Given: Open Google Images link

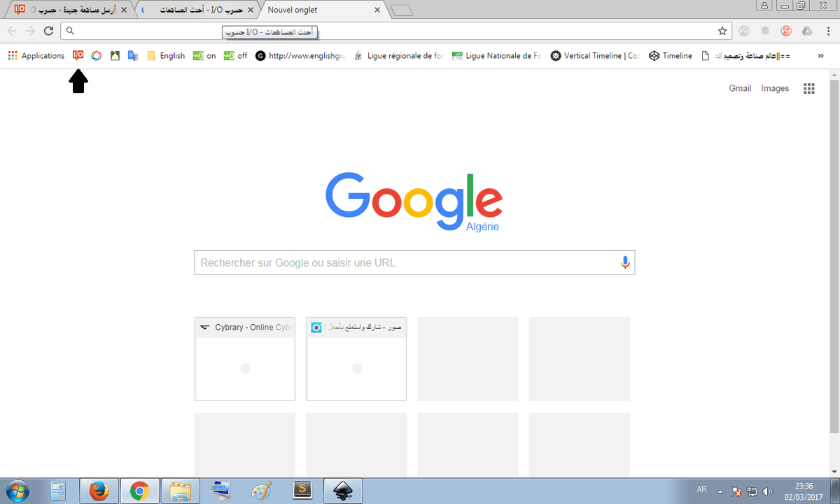Looking at the screenshot, I should pyautogui.click(x=775, y=88).
